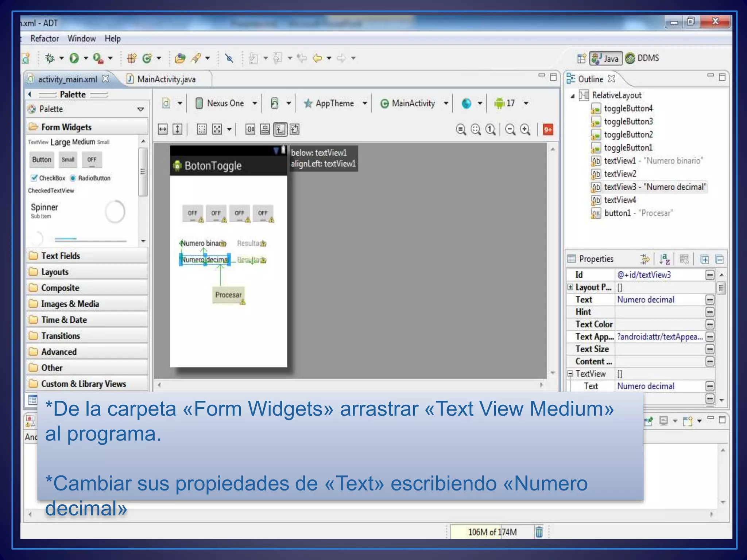This screenshot has width=747, height=560.
Task: Open the Images & Media palette folder
Action: pyautogui.click(x=87, y=304)
